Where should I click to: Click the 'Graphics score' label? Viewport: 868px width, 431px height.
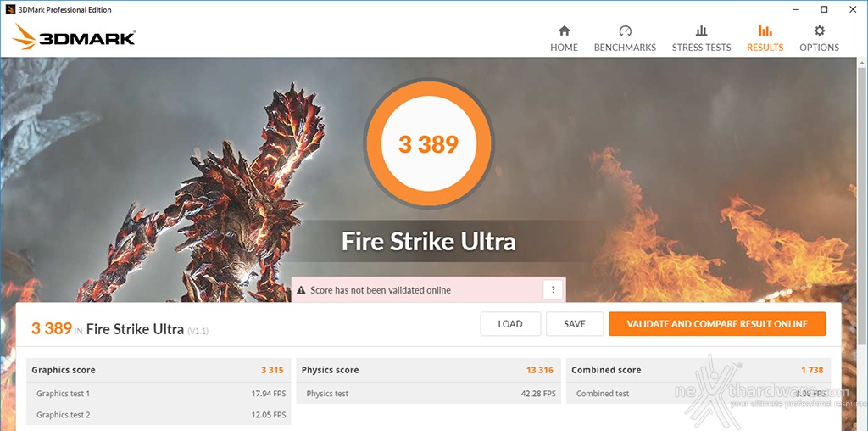point(63,370)
